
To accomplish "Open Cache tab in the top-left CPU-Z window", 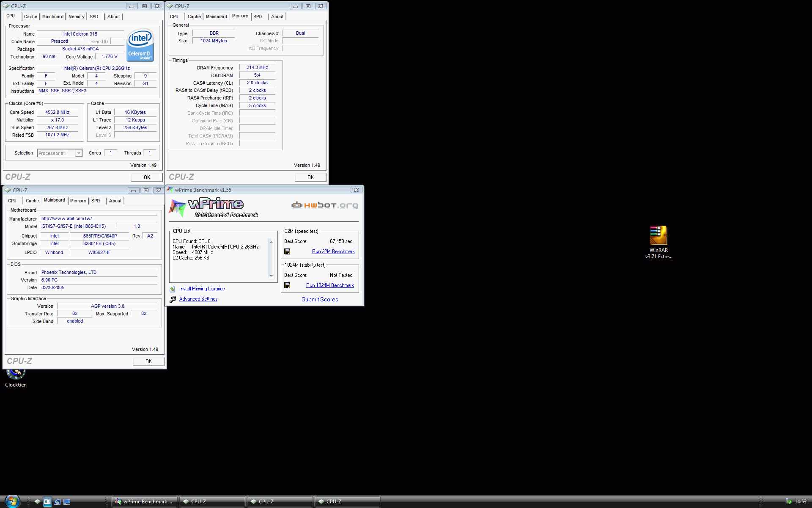I will pos(30,17).
